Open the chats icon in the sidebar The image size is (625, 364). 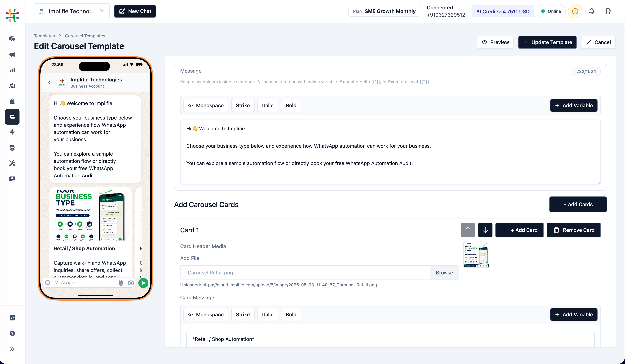click(x=12, y=39)
